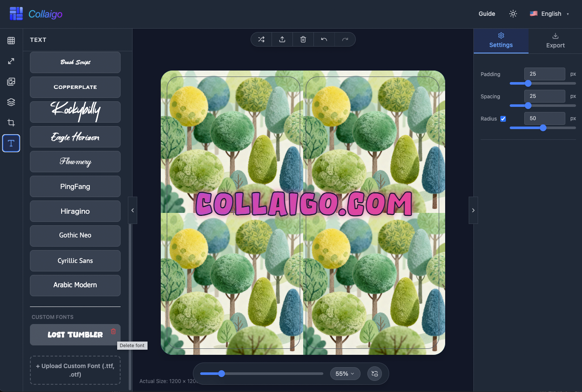
Task: Choose the Flowmery font
Action: [75, 162]
